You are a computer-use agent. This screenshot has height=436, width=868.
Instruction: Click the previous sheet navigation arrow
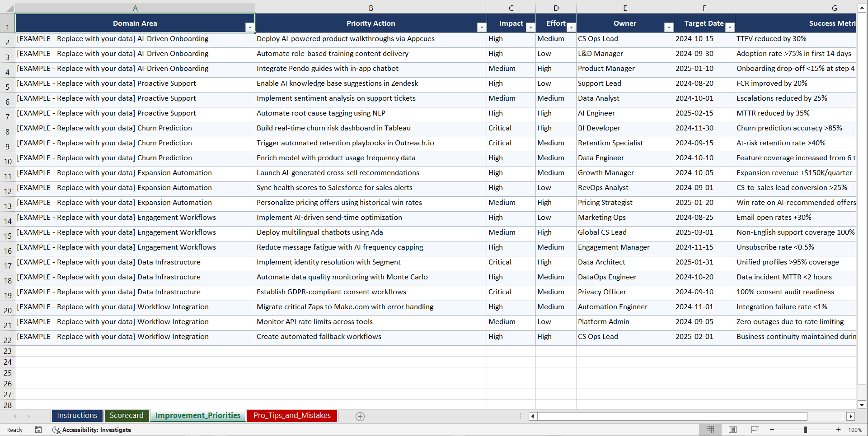15,416
